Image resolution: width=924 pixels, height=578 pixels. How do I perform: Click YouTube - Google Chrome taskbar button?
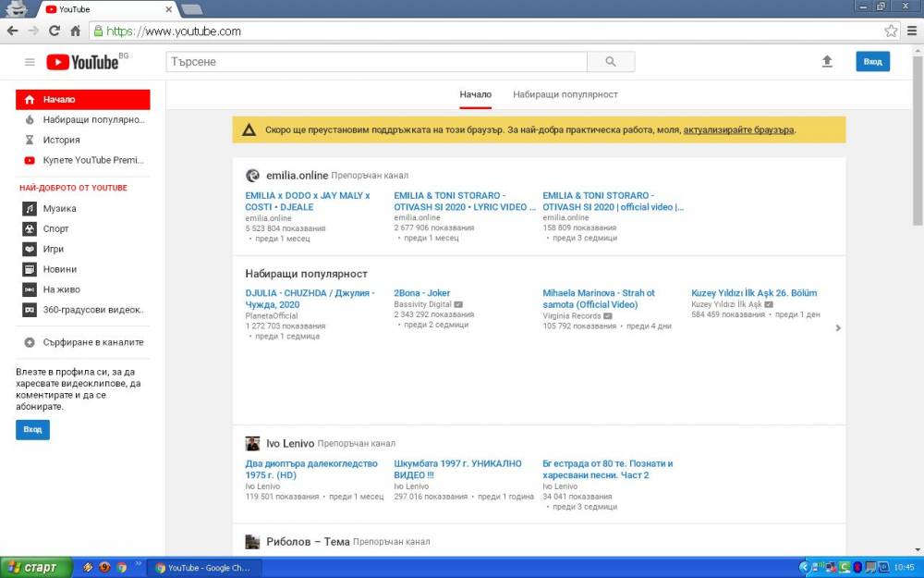[202, 568]
